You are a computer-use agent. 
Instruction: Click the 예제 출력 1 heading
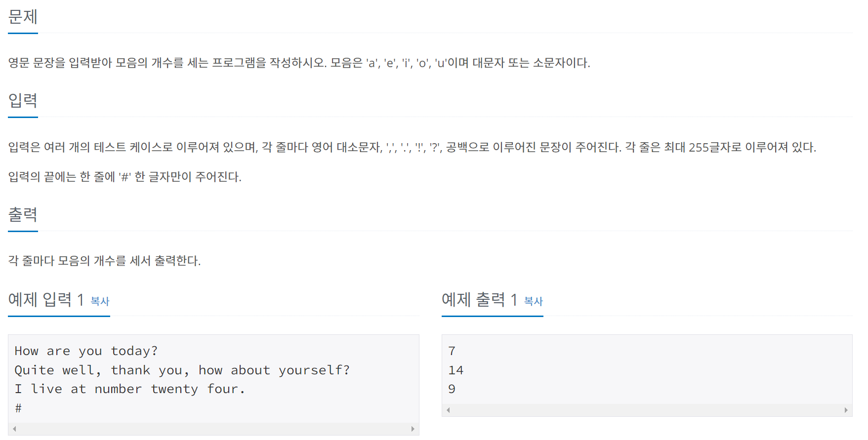coord(479,300)
